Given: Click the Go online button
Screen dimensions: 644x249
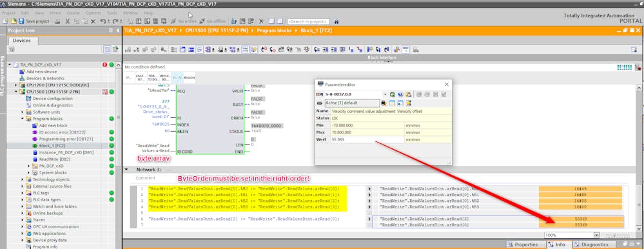Looking at the screenshot, I should coord(184,21).
